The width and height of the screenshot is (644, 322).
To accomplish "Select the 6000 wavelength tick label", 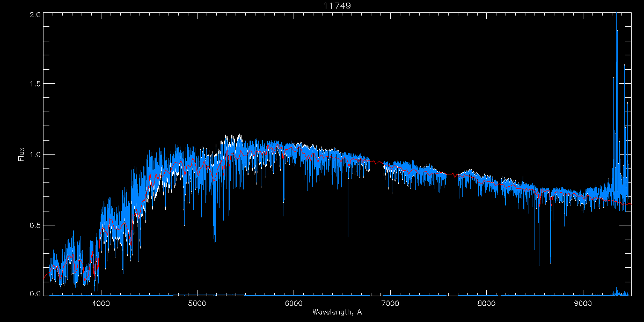I will (294, 302).
